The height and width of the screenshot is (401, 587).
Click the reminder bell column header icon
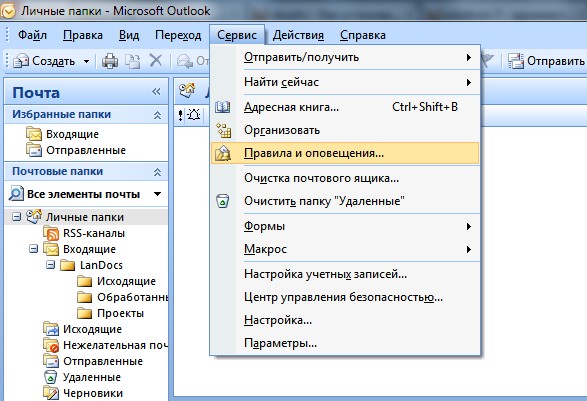click(194, 114)
